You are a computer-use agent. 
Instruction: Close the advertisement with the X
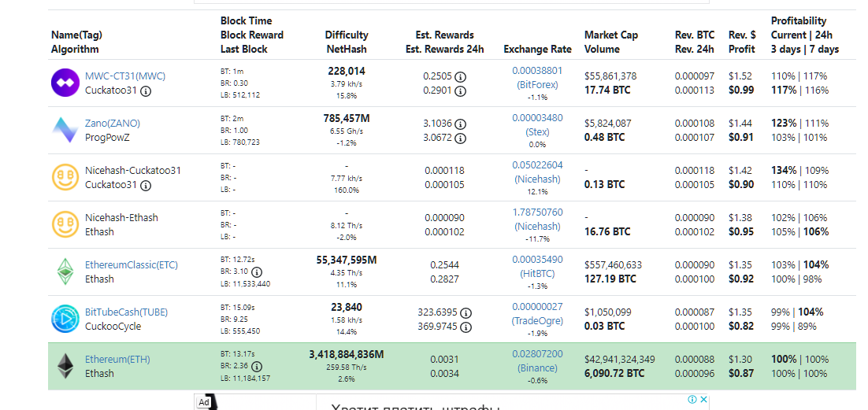tap(703, 400)
